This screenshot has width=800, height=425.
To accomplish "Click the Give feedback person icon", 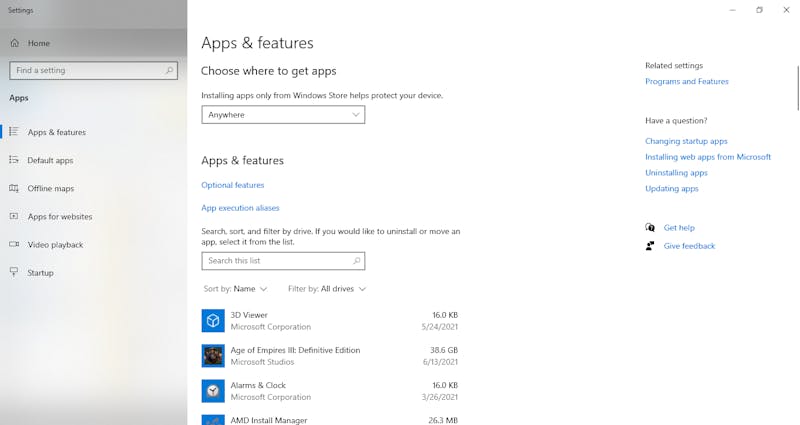I will point(649,246).
